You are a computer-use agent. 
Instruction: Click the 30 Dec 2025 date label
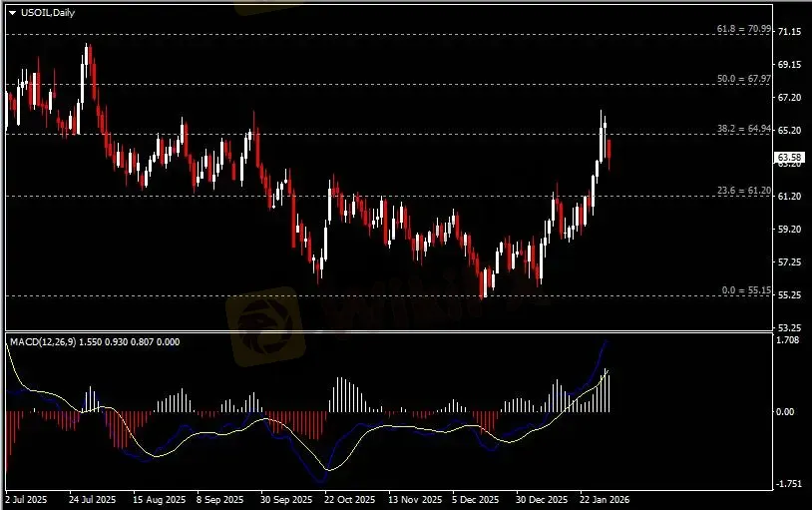(542, 500)
